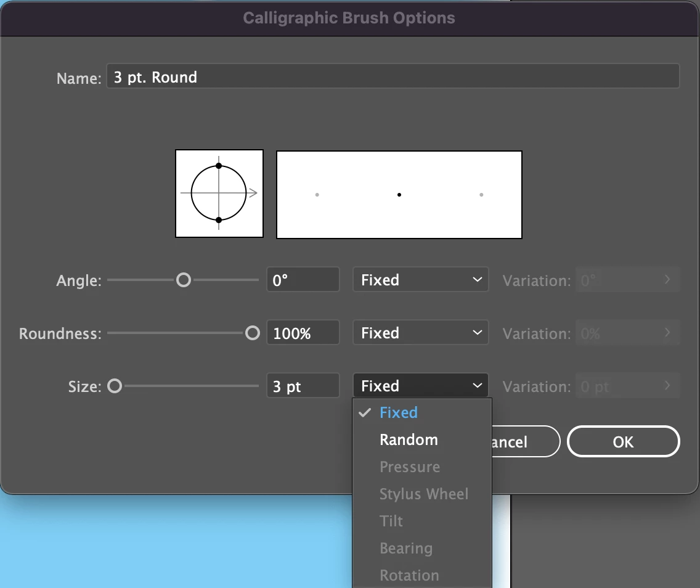Select Random from the dropdown list
This screenshot has width=700, height=588.
409,440
